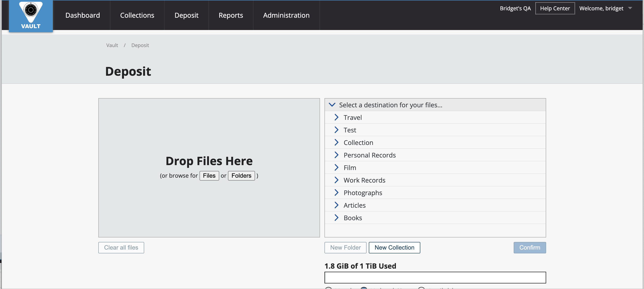Expand the Travel collection chevron
Screen dimensions: 644x289
(x=336, y=117)
